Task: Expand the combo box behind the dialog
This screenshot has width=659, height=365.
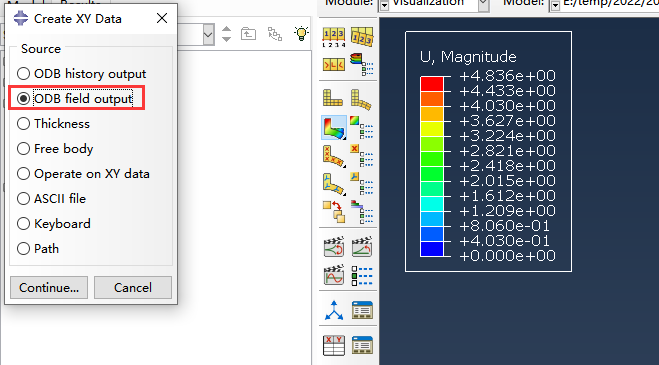Action: 208,34
